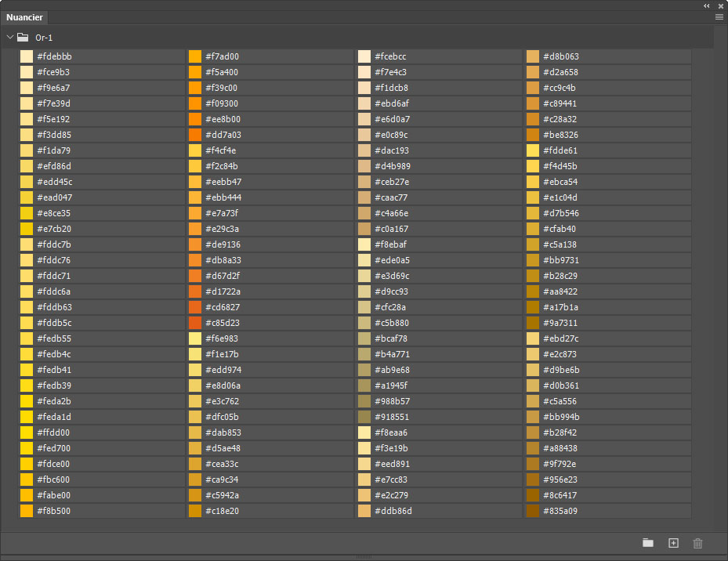Click the #e3c762 swatch label
This screenshot has width=728, height=561.
click(222, 401)
